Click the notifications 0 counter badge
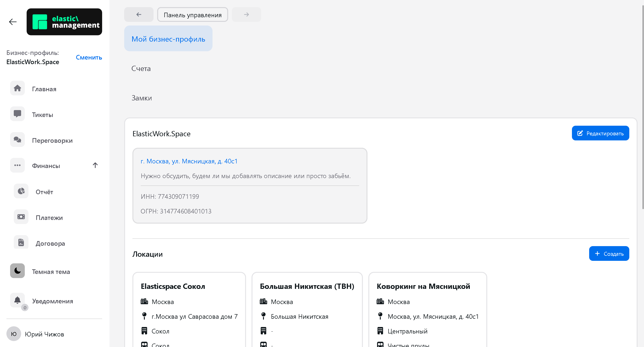This screenshot has width=644, height=347. click(x=25, y=307)
